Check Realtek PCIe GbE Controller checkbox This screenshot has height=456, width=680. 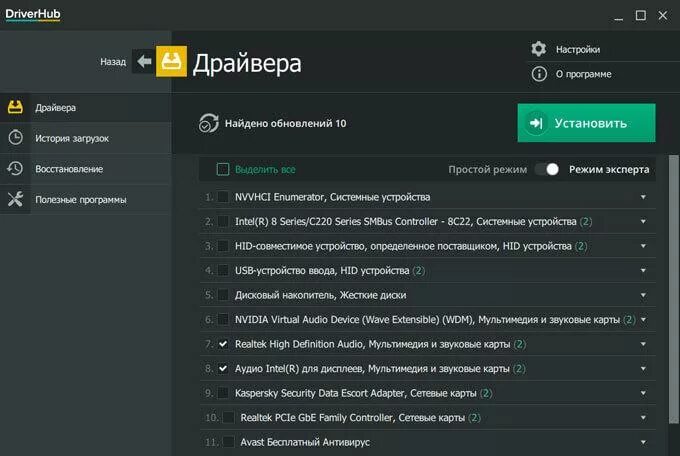(228, 417)
